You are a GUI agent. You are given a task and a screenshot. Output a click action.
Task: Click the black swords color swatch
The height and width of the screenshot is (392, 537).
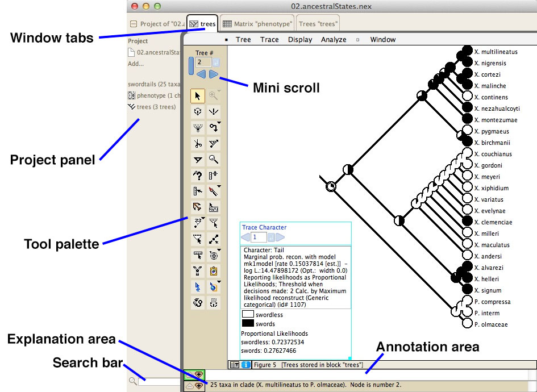[248, 323]
